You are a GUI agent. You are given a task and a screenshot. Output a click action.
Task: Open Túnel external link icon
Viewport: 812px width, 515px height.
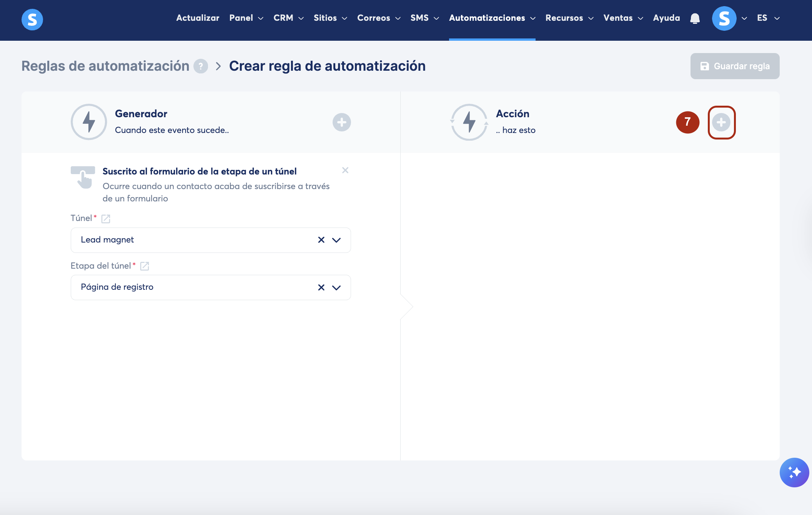[x=106, y=219]
